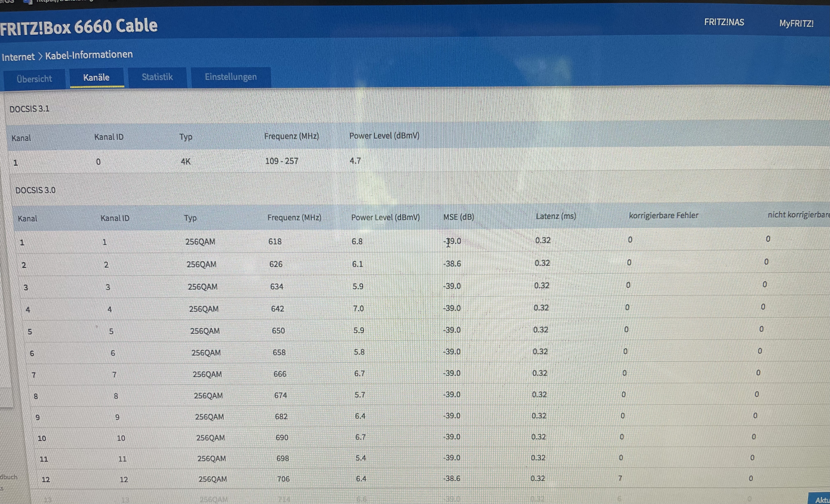Viewport: 830px width, 504px height.
Task: Click the Latenz (ms) column header
Action: (x=556, y=216)
